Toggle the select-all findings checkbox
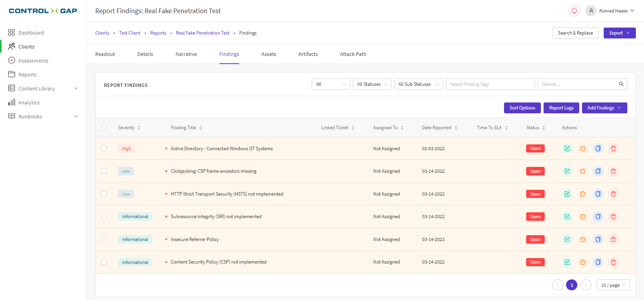This screenshot has width=644, height=300. (104, 128)
